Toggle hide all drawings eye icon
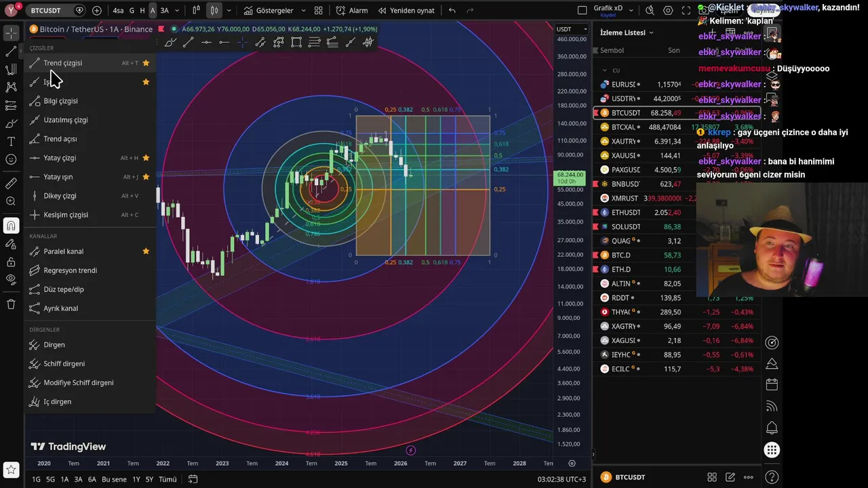868x488 pixels. coord(11,279)
